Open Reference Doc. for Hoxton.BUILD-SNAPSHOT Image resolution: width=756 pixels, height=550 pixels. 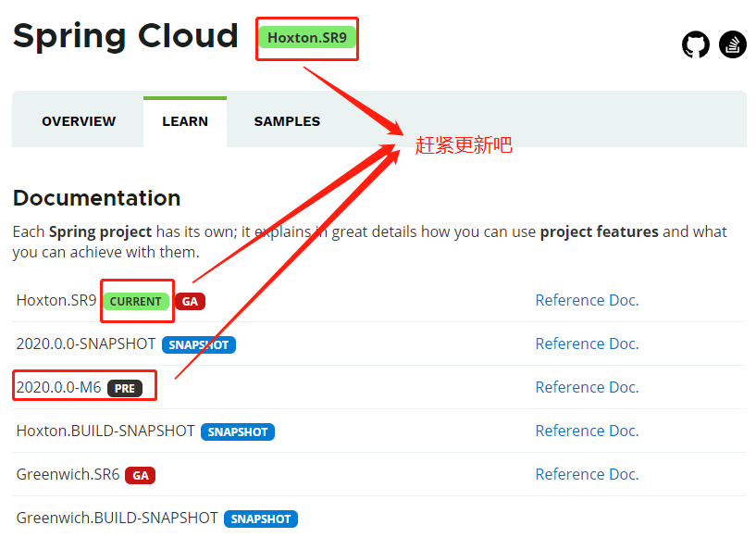pyautogui.click(x=587, y=431)
